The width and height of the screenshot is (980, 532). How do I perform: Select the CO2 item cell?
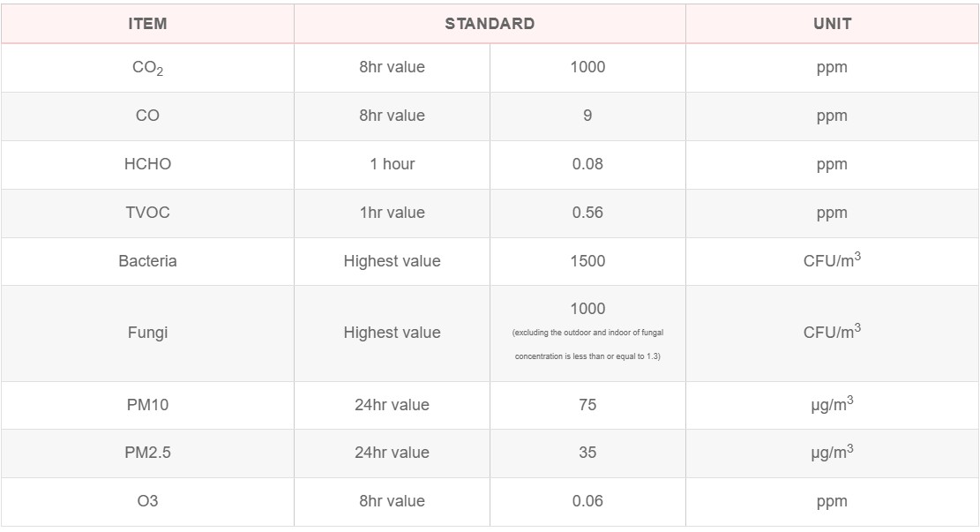coord(147,68)
